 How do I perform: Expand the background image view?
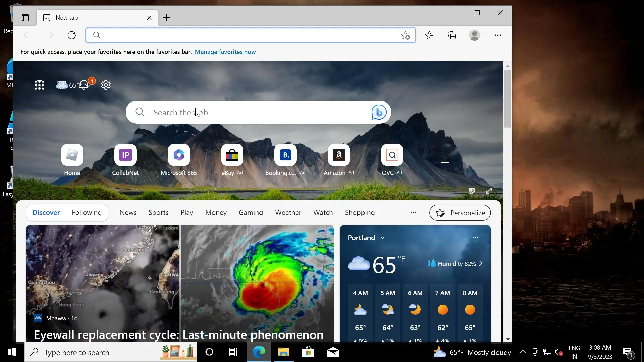489,191
